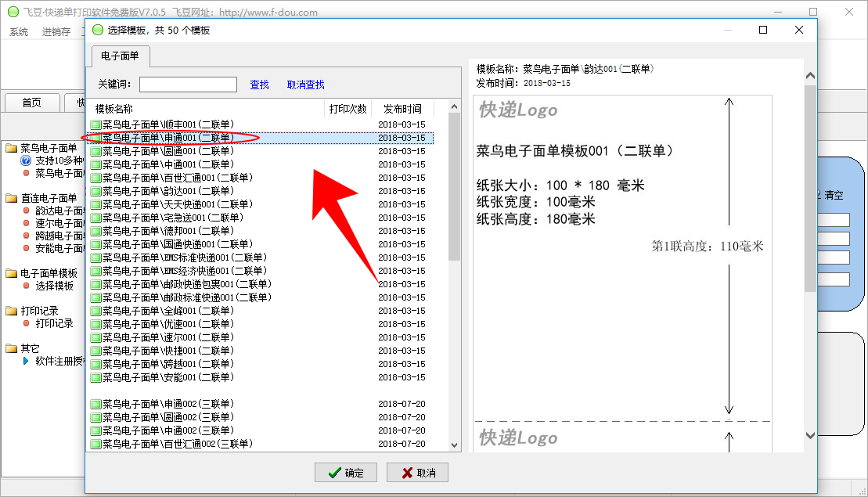
Task: Open the 系统 menu in main window
Action: [x=19, y=32]
